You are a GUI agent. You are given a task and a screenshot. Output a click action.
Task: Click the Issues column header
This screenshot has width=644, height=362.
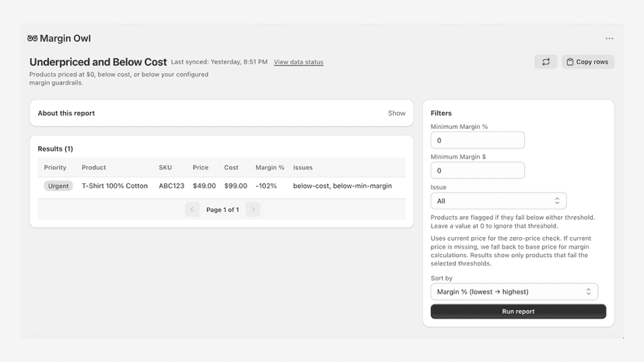pos(303,168)
